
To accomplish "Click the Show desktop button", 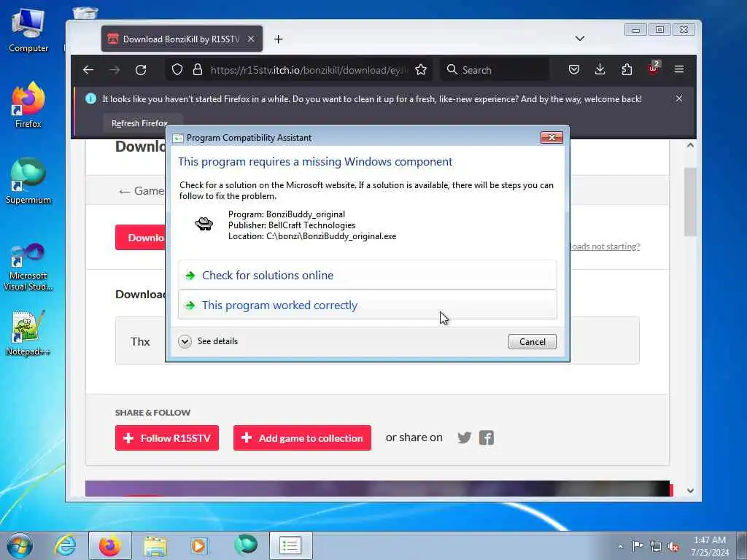I will click(x=742, y=545).
